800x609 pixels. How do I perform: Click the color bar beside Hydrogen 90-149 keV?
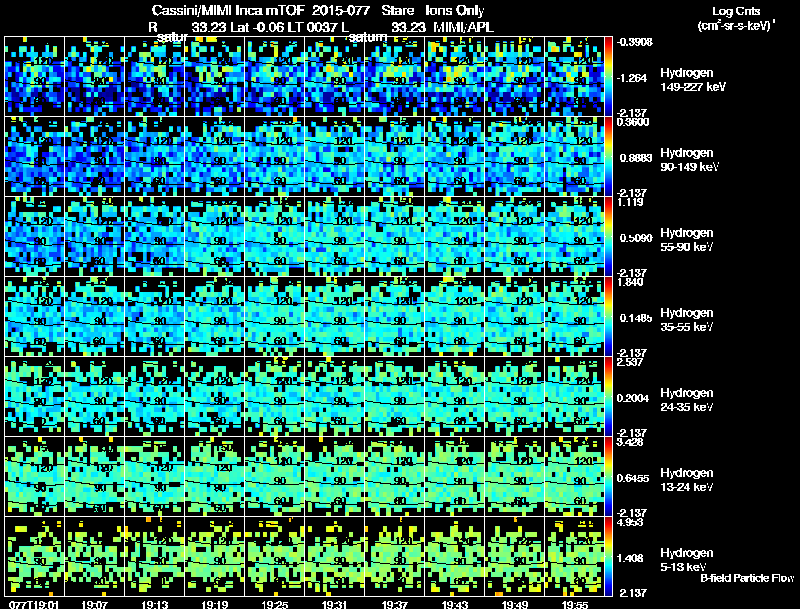coord(608,156)
